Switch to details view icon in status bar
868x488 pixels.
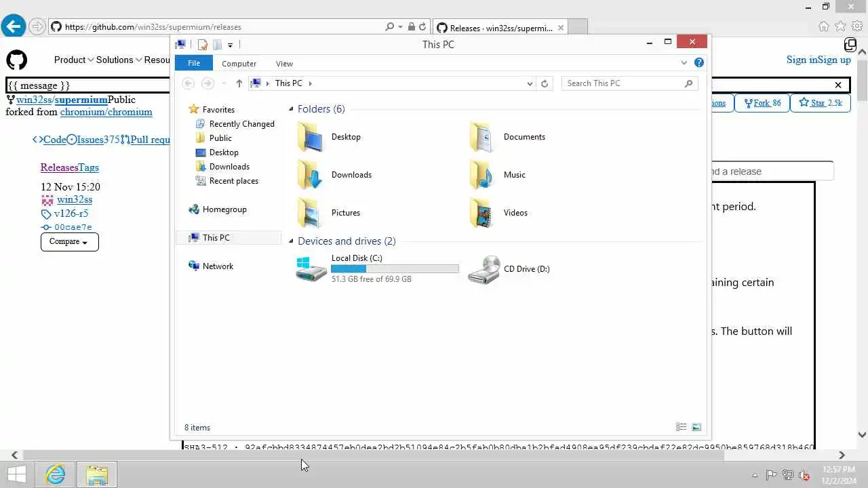coord(681,427)
